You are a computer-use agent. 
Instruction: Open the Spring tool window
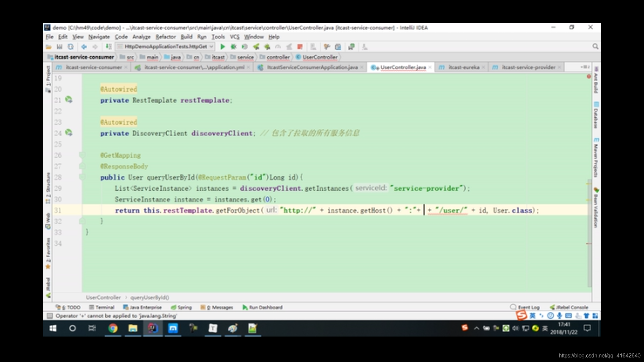181,307
